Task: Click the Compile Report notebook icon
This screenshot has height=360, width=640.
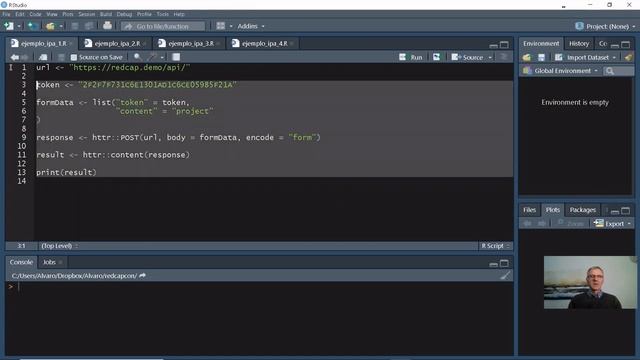Action: pos(176,57)
